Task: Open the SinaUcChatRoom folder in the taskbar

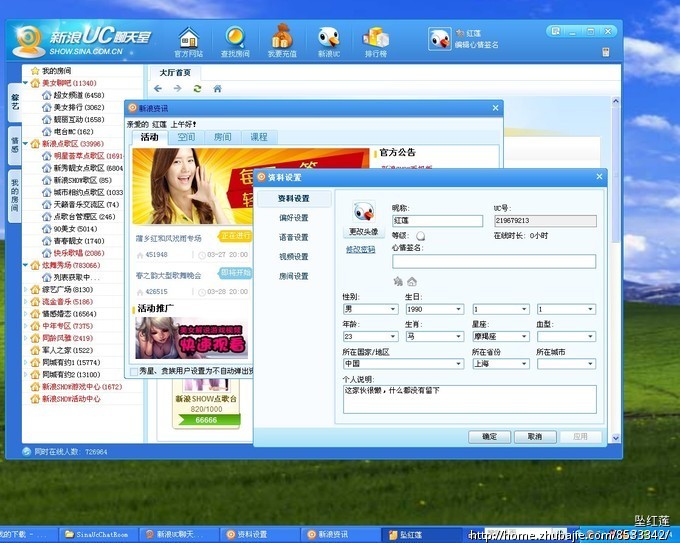Action: (98, 534)
